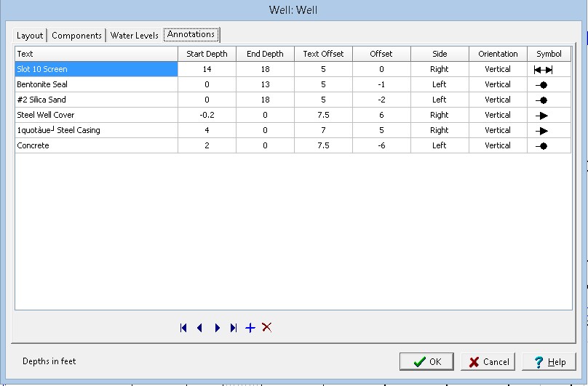Select the arrow symbol for Steel Well Cover

(x=543, y=116)
